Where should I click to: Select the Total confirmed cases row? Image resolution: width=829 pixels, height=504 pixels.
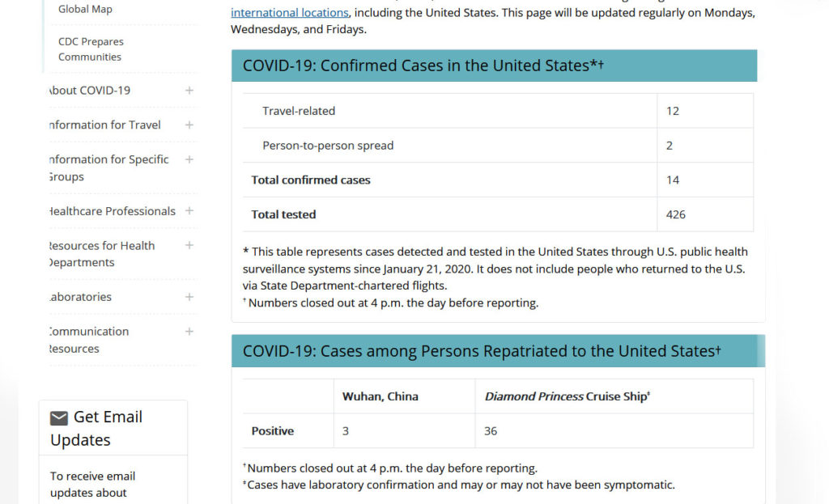coord(498,180)
